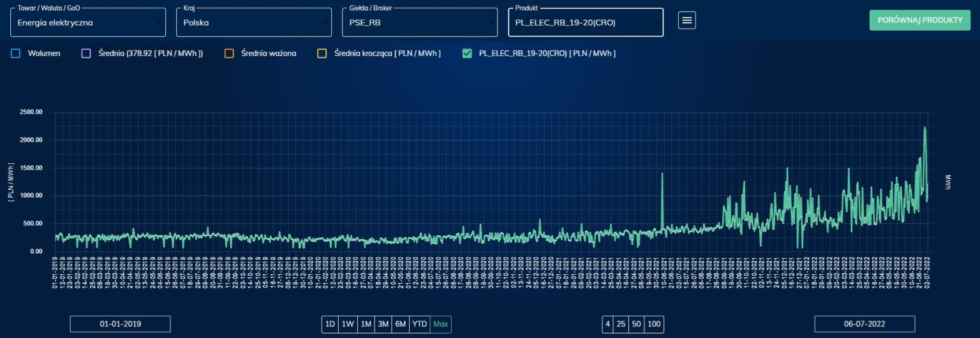The height and width of the screenshot is (338, 980).
Task: Select the YTD range option
Action: coord(419,324)
